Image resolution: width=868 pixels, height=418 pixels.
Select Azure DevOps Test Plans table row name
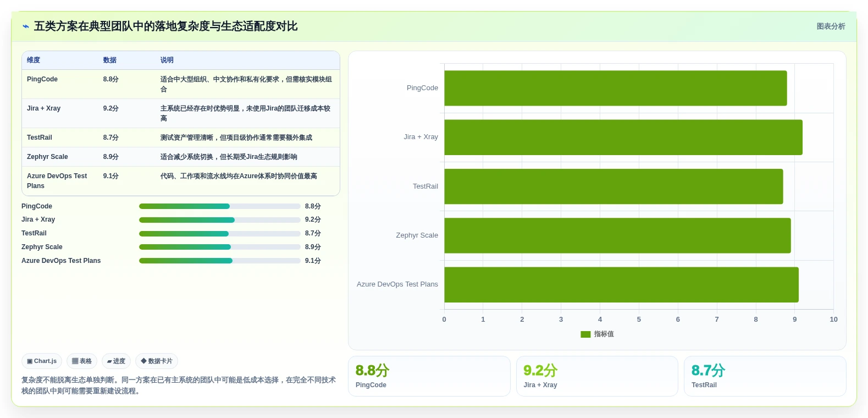coord(57,181)
